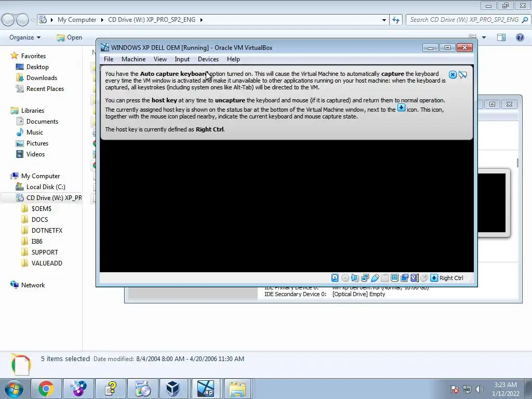Open the Devices menu

[208, 59]
